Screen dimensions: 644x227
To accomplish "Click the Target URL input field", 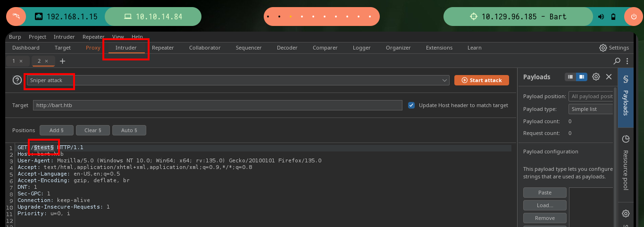I will coord(217,105).
